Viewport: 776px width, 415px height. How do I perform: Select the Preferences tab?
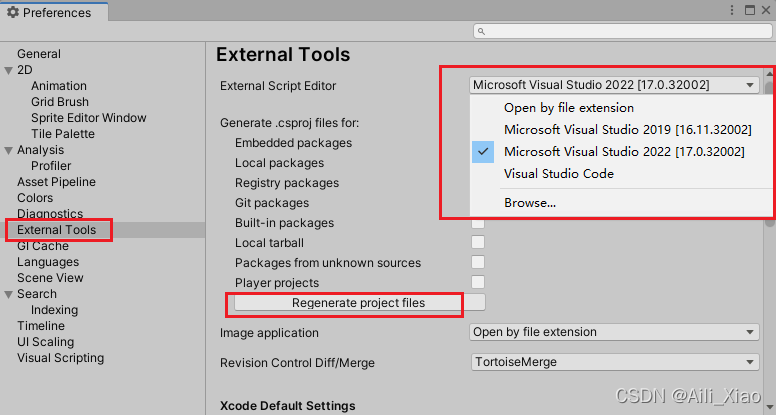(x=54, y=12)
